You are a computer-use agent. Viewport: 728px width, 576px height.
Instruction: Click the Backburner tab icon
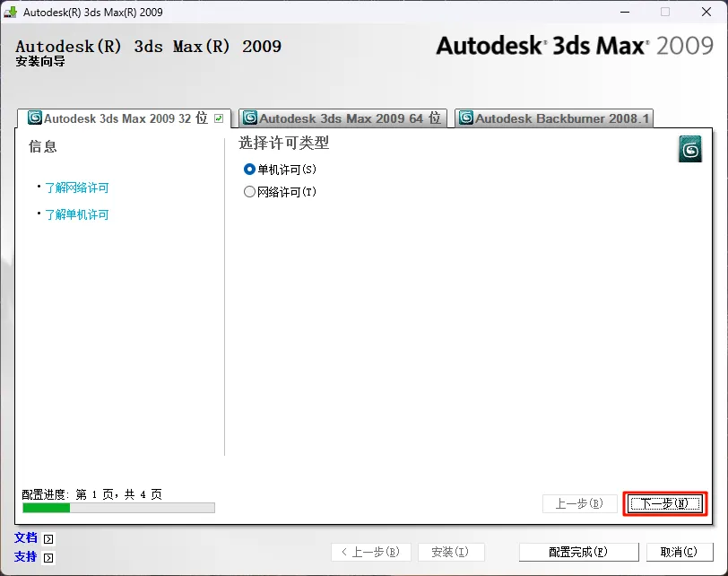click(x=466, y=118)
